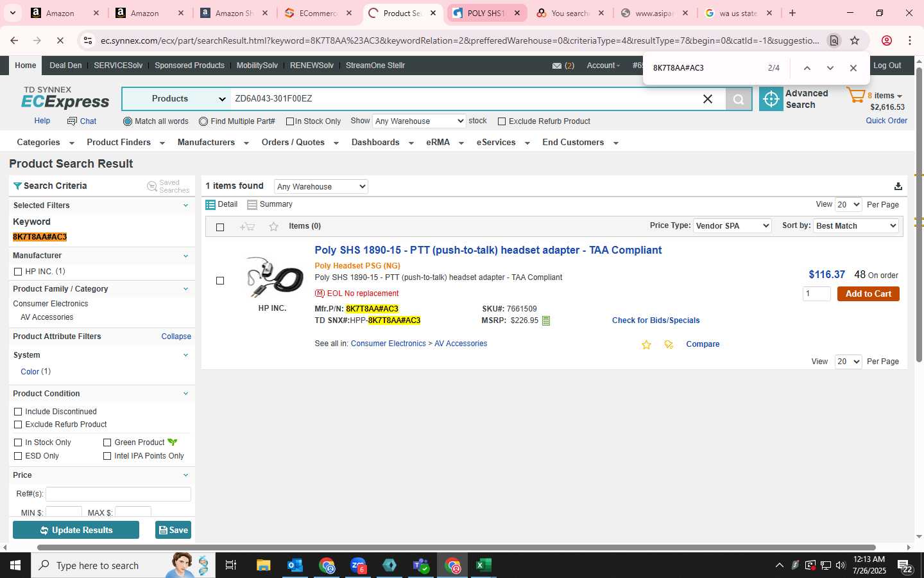
Task: Enable Include Discontinued checkbox
Action: click(x=18, y=412)
